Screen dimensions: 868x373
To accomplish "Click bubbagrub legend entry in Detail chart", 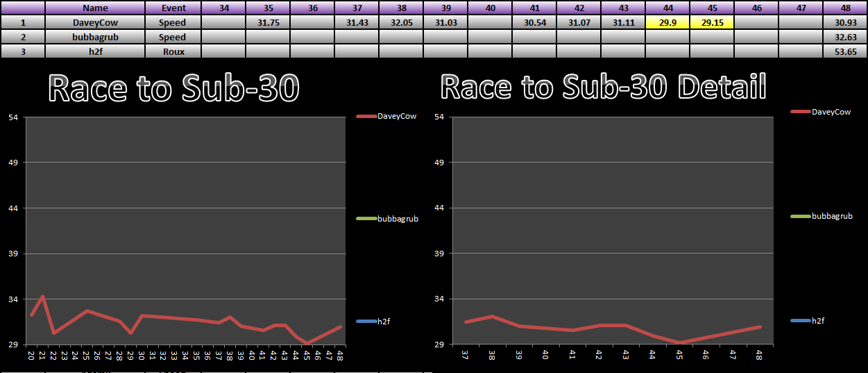I will pos(821,216).
